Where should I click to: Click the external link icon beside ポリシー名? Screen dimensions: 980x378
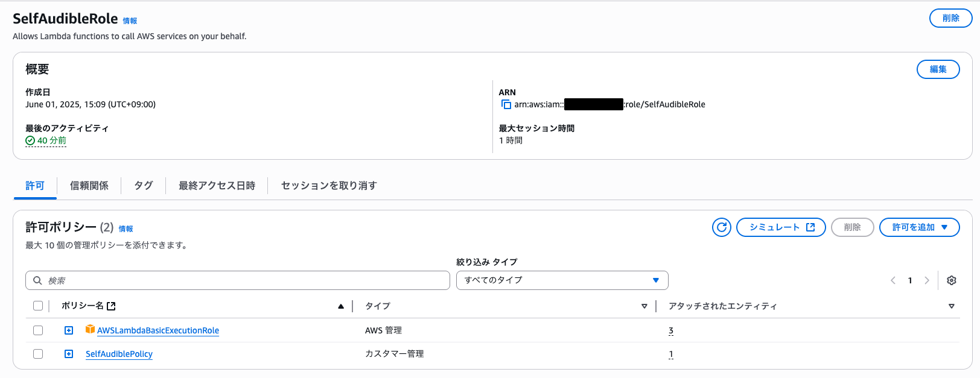click(x=111, y=306)
